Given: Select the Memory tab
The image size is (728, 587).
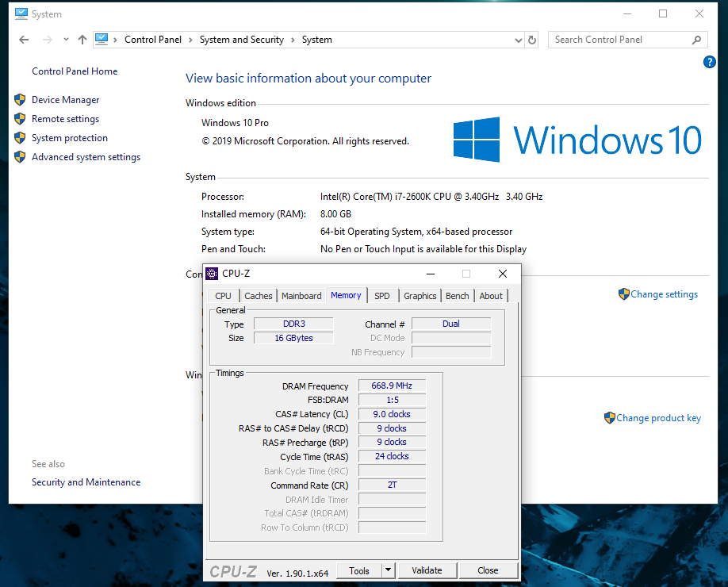Looking at the screenshot, I should pyautogui.click(x=346, y=295).
